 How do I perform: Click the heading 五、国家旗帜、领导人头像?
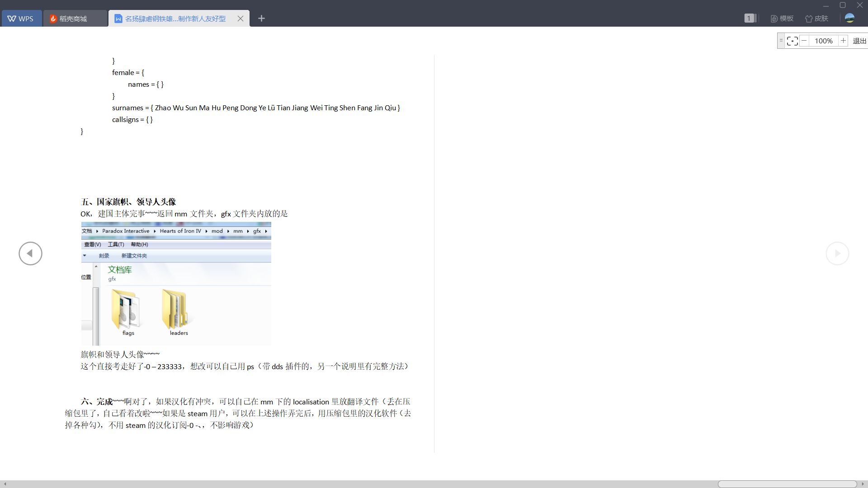pyautogui.click(x=128, y=202)
